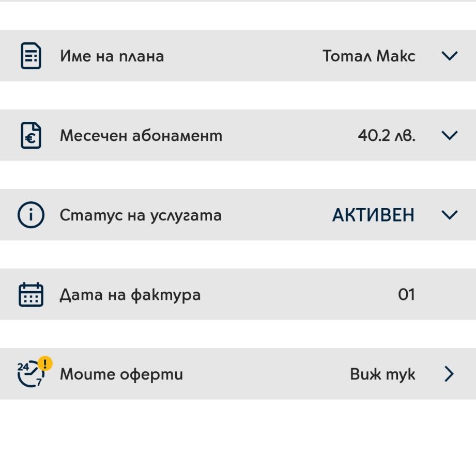Select the Име на плана label

[x=112, y=56]
